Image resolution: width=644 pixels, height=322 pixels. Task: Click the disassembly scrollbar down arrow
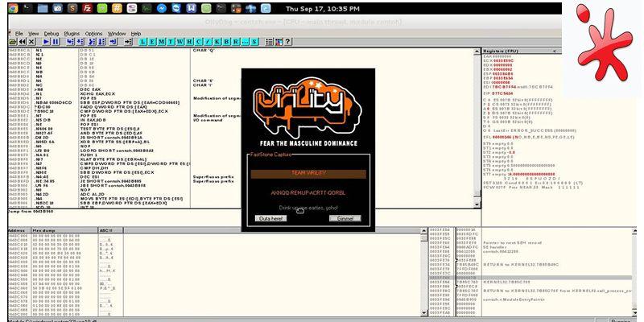(477, 204)
